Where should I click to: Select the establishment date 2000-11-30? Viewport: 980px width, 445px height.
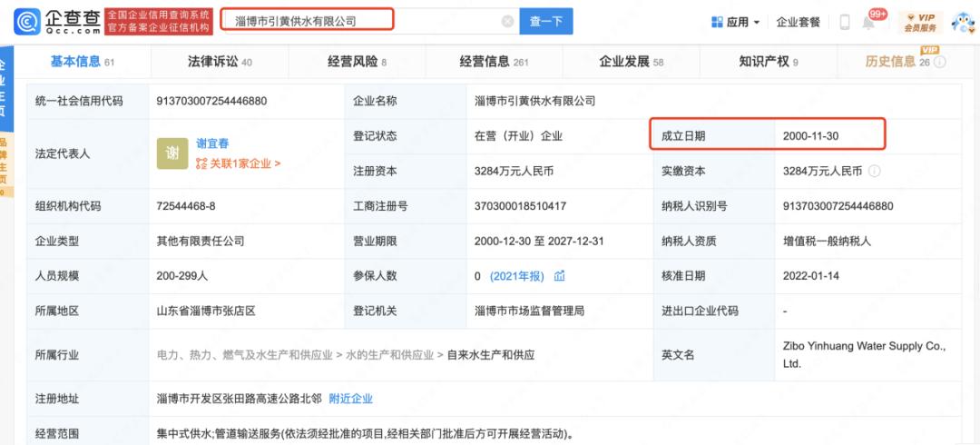810,136
